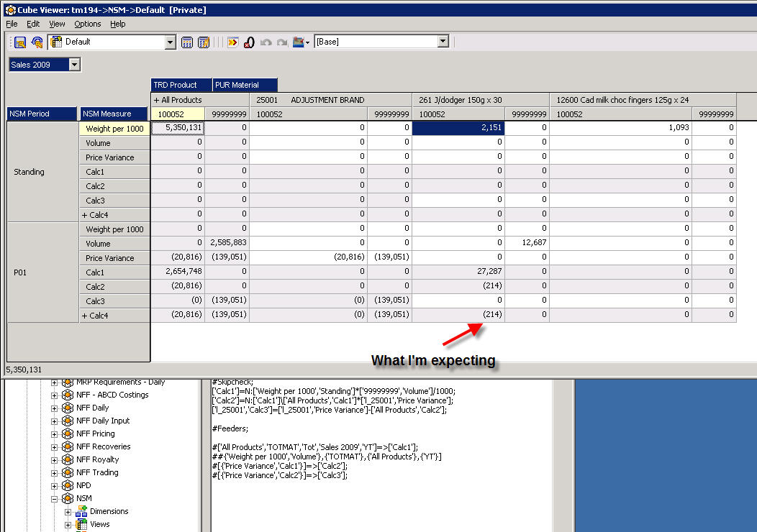The width and height of the screenshot is (757, 532).
Task: Select the Standing row header
Action: [x=42, y=172]
